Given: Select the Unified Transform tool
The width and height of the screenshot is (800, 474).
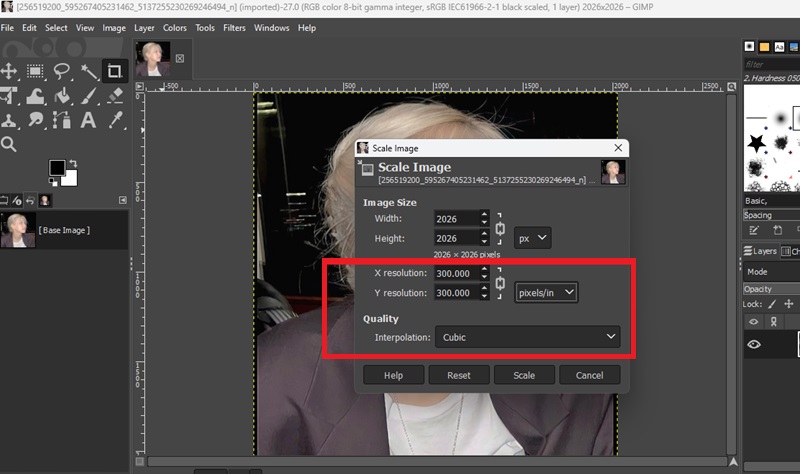Looking at the screenshot, I should coord(9,96).
